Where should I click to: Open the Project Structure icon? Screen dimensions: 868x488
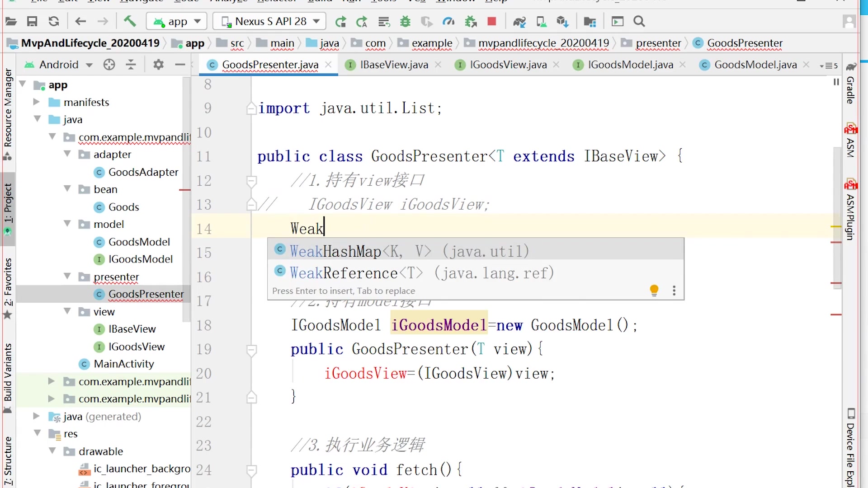[x=590, y=21]
